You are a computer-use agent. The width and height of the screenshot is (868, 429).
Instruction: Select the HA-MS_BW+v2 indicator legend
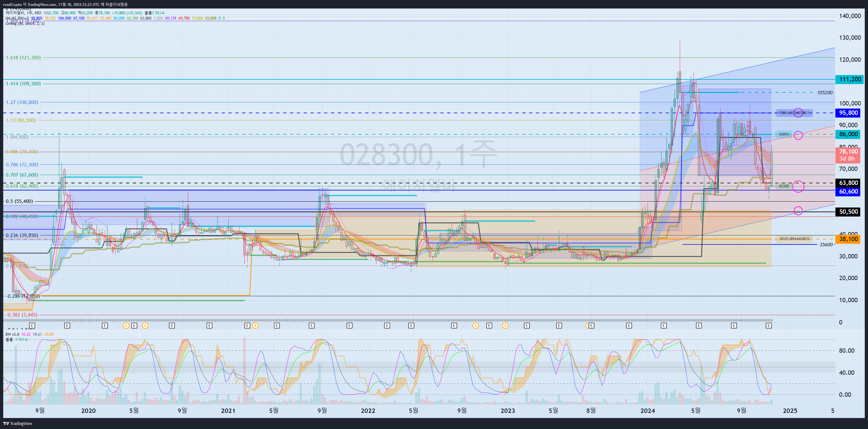coord(17,18)
